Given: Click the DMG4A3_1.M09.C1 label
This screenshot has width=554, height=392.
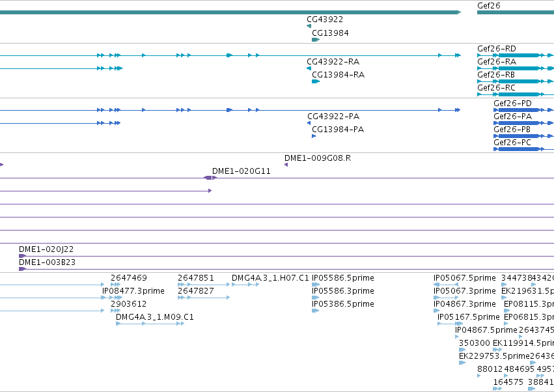Looking at the screenshot, I should (155, 317).
